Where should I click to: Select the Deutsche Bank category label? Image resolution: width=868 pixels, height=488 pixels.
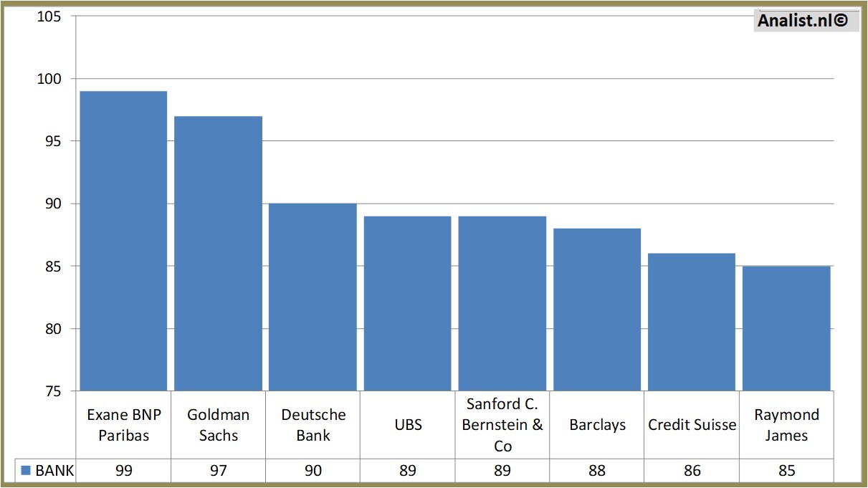coord(313,425)
